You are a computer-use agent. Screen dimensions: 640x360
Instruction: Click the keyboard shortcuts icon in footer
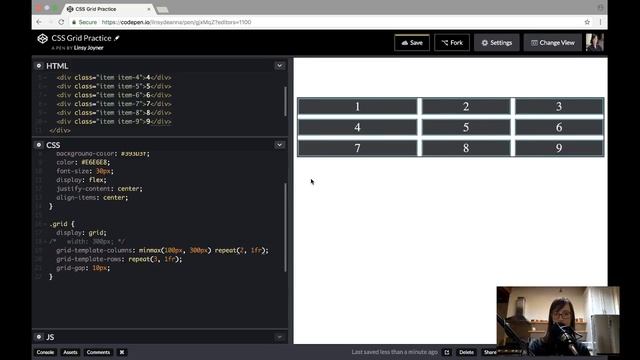(122, 352)
